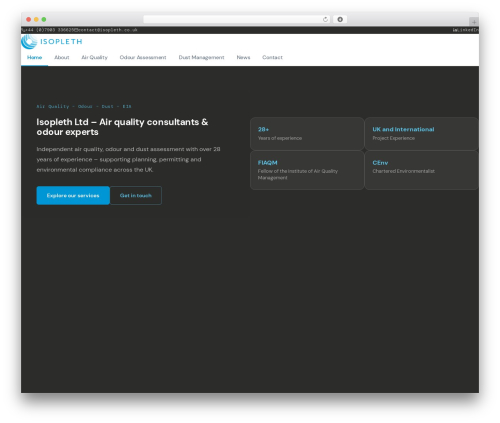Screen dimensions: 500x423
Task: Open the Air Quality menu item
Action: click(94, 57)
